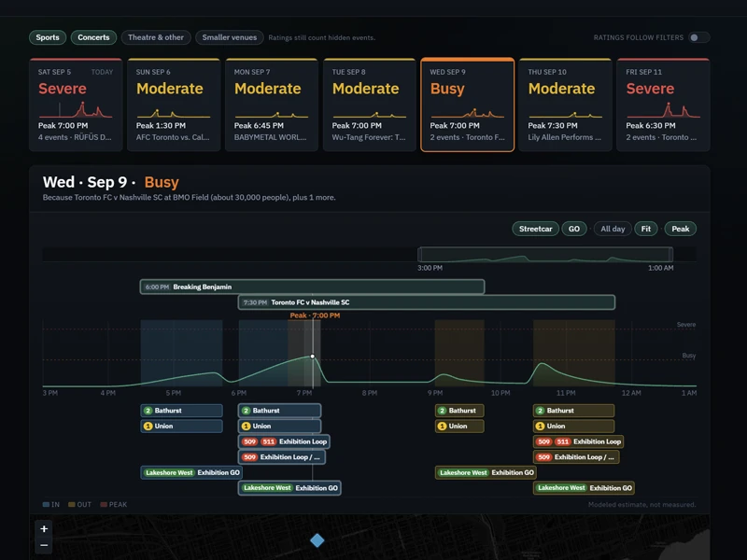Toggle the Ratings Follow Filters switch
The height and width of the screenshot is (560, 747).
(698, 37)
